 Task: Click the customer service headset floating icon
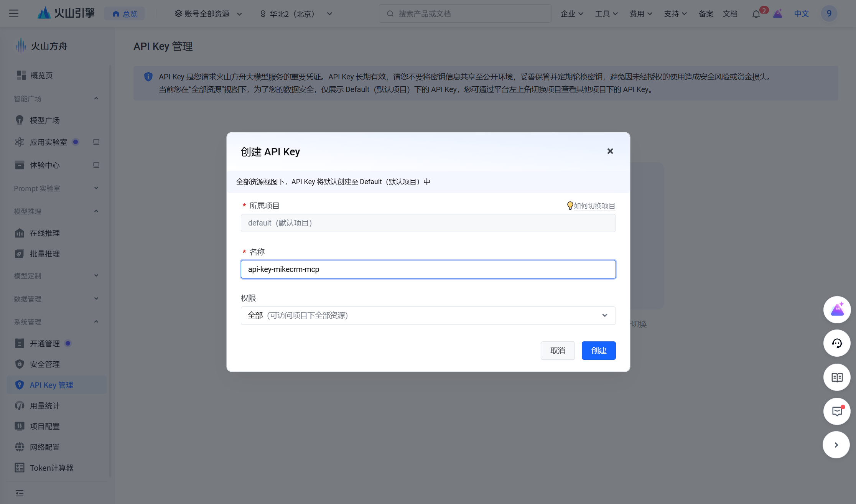837,343
